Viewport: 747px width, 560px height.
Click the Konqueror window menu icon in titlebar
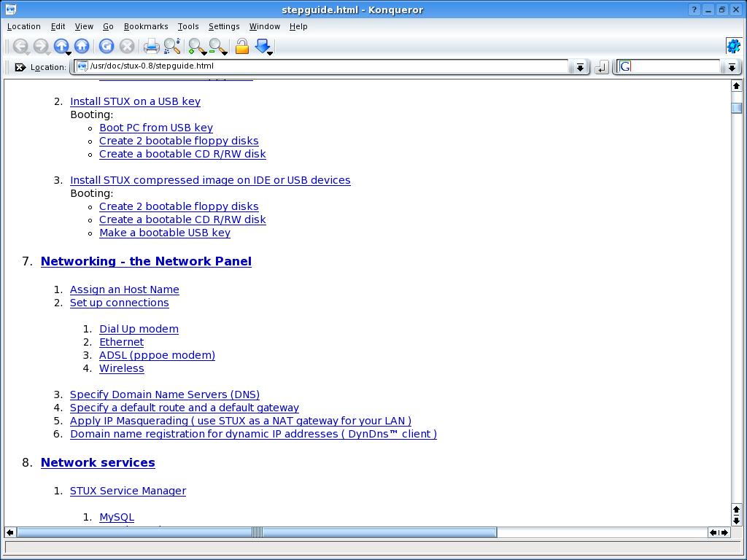pyautogui.click(x=10, y=9)
